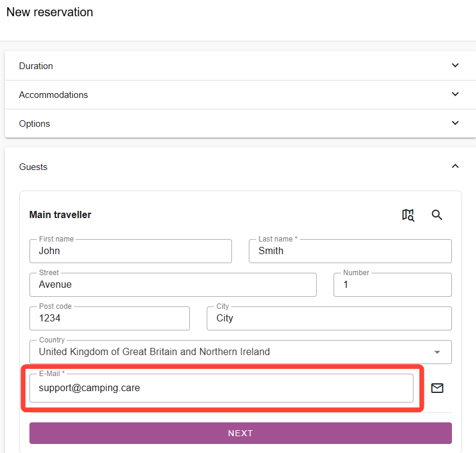The image size is (476, 453).
Task: Click the Post code field
Action: pyautogui.click(x=109, y=318)
